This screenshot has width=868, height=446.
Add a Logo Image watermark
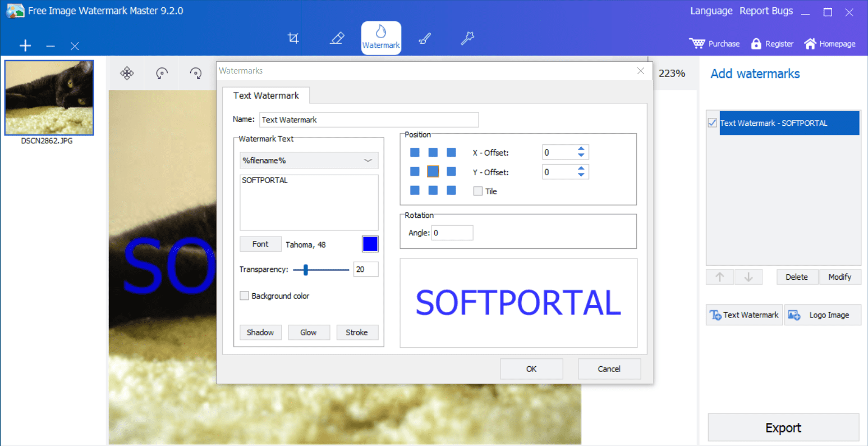tap(823, 315)
